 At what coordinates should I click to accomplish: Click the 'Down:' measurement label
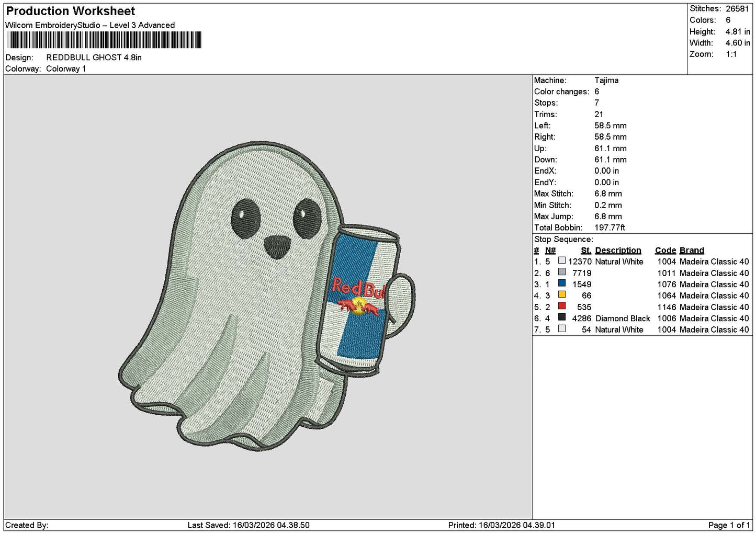click(545, 160)
